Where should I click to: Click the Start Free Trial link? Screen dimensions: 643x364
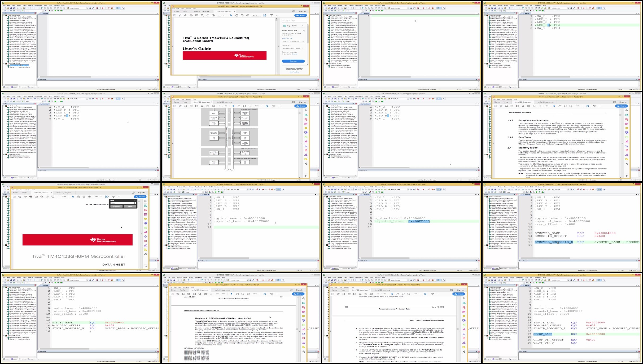[x=294, y=72]
